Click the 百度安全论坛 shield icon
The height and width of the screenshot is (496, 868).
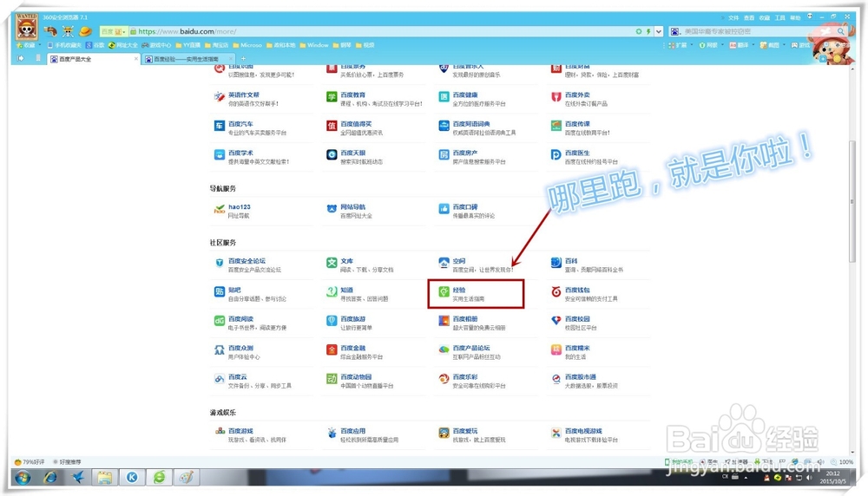[220, 263]
